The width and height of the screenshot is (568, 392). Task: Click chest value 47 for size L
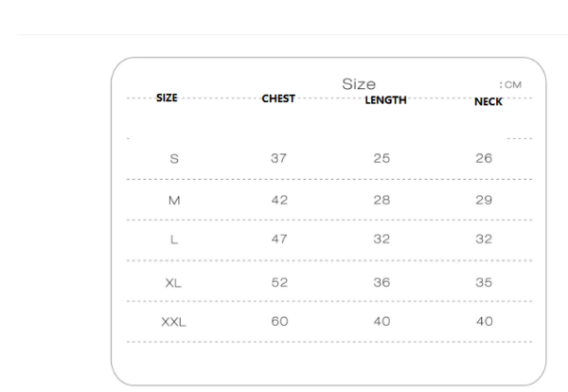pyautogui.click(x=279, y=240)
